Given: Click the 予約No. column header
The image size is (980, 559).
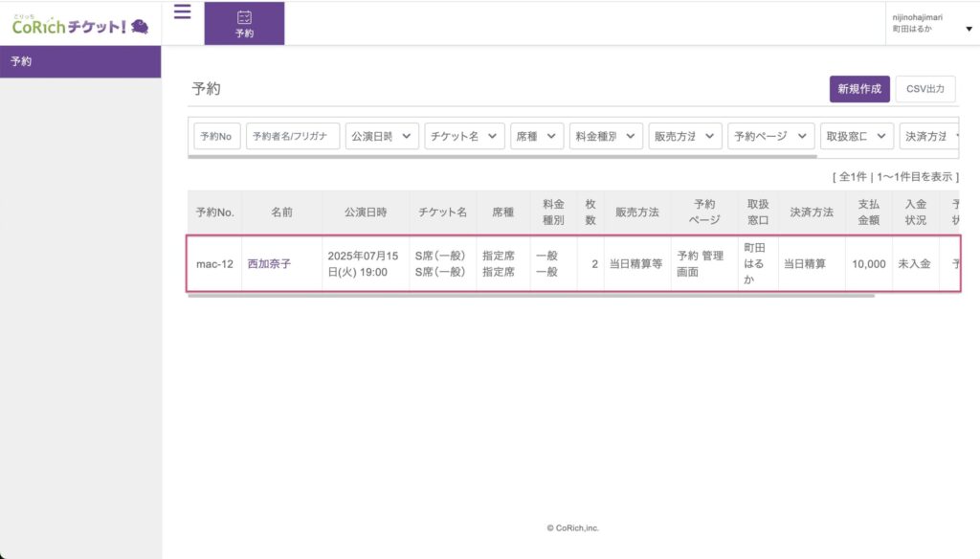Looking at the screenshot, I should click(x=214, y=212).
